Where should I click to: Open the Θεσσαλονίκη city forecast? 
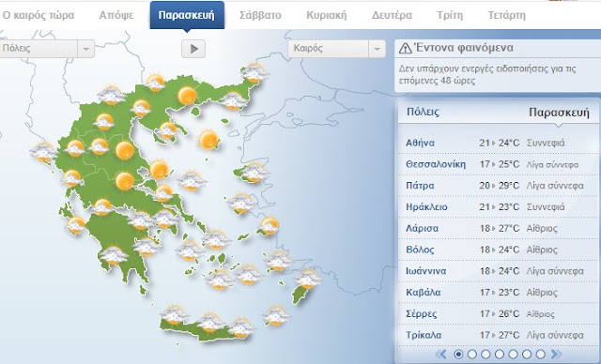pos(436,164)
